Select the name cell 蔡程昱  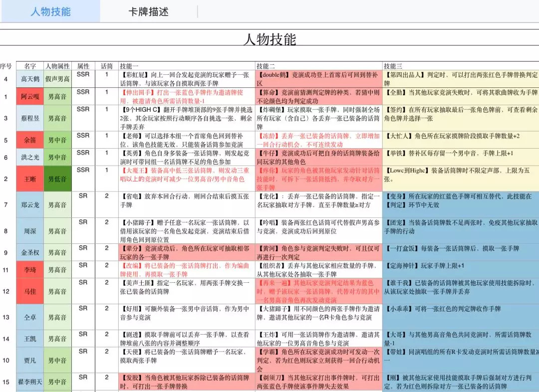(x=30, y=118)
